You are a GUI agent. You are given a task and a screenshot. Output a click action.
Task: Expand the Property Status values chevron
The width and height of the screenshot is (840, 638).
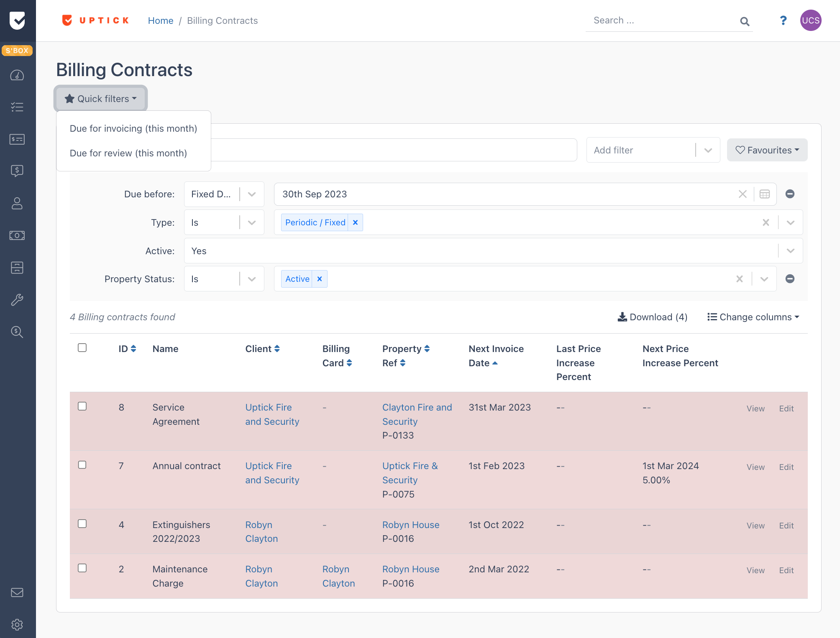pyautogui.click(x=764, y=279)
